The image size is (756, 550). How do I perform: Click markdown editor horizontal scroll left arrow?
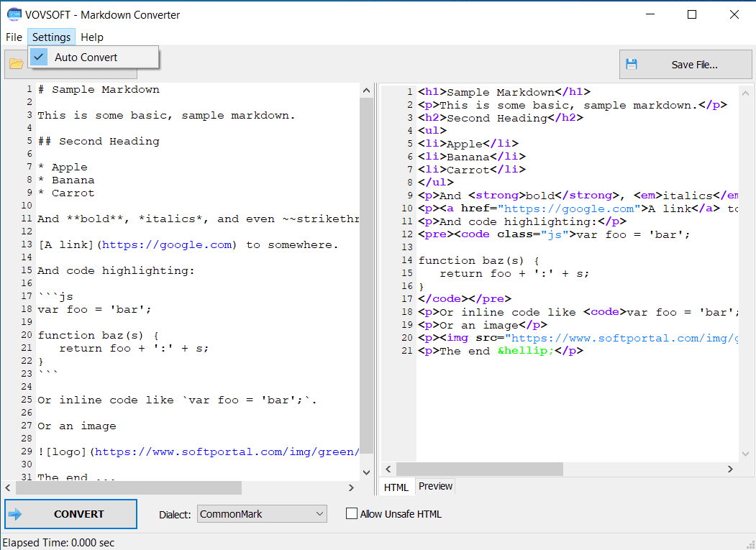[8, 488]
